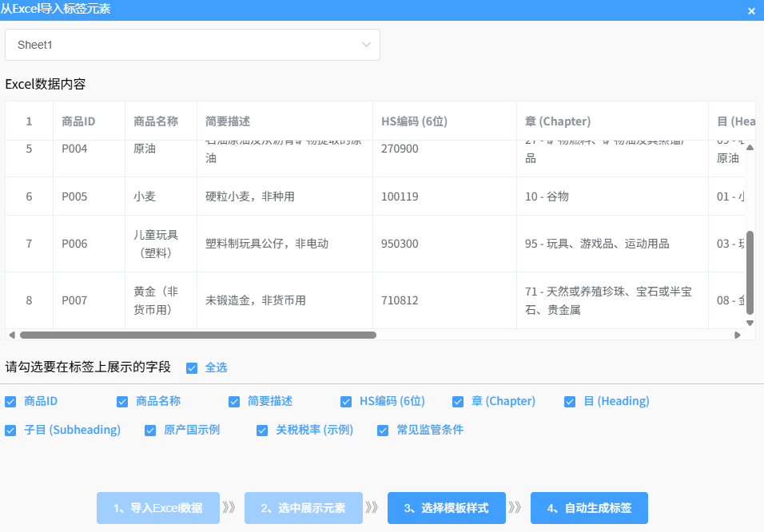Close the Excel import dialog

click(751, 11)
